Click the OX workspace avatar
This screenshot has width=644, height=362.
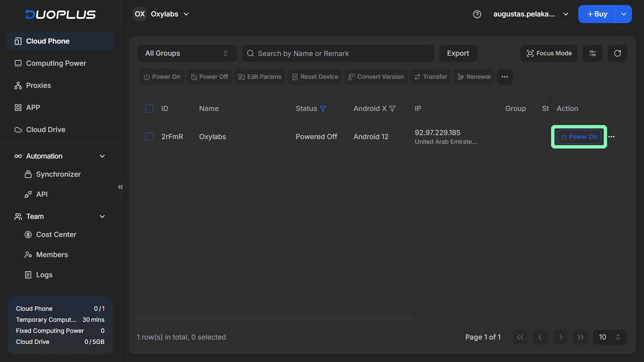pyautogui.click(x=140, y=14)
